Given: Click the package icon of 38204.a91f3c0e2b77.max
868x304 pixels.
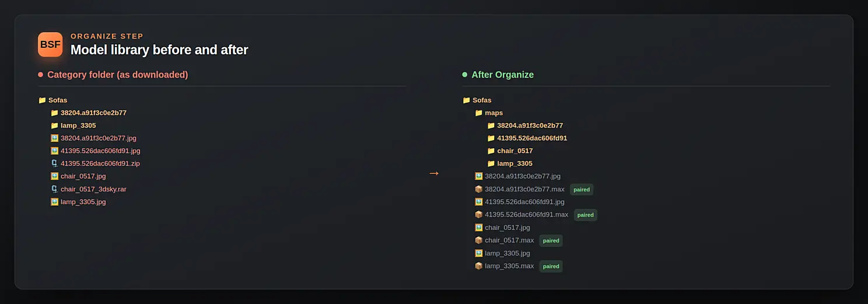Looking at the screenshot, I should pos(478,189).
